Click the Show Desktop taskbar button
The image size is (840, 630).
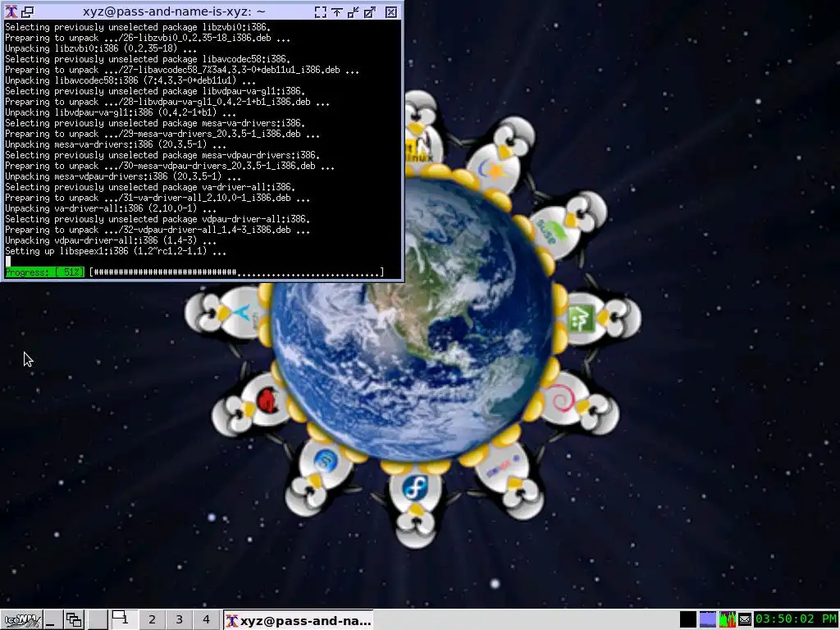pyautogui.click(x=52, y=620)
